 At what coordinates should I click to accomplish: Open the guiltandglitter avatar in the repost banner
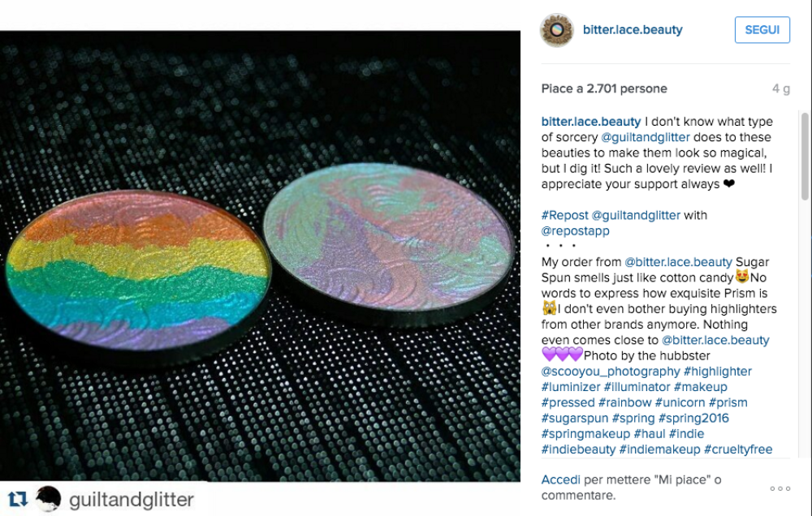click(x=48, y=499)
